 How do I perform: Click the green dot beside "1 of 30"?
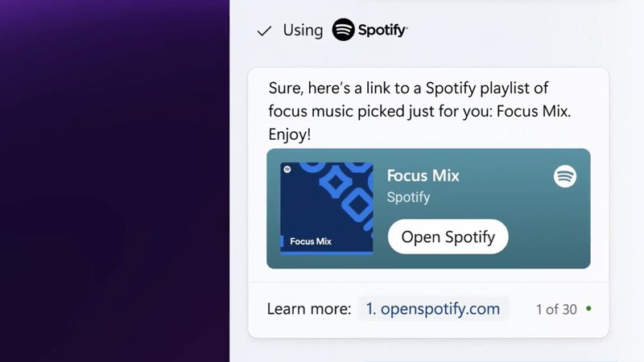pyautogui.click(x=589, y=308)
